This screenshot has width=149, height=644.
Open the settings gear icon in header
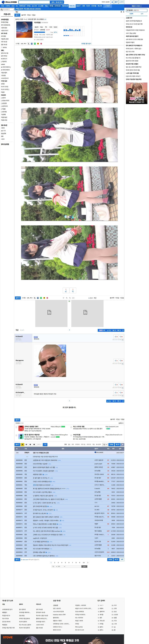pyautogui.click(x=112, y=2)
